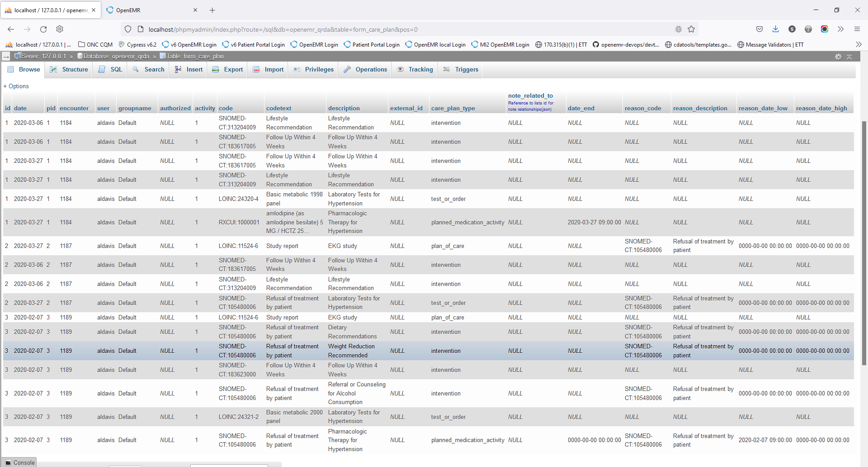Open the toolbar overflow menu arrows
Image resolution: width=868 pixels, height=467 pixels.
841,29
